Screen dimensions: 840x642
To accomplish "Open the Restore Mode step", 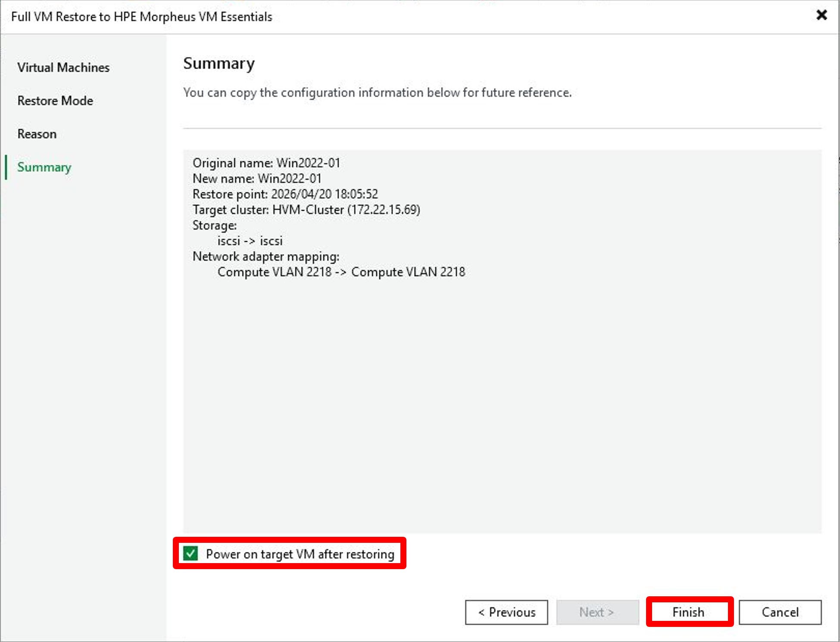I will [55, 101].
